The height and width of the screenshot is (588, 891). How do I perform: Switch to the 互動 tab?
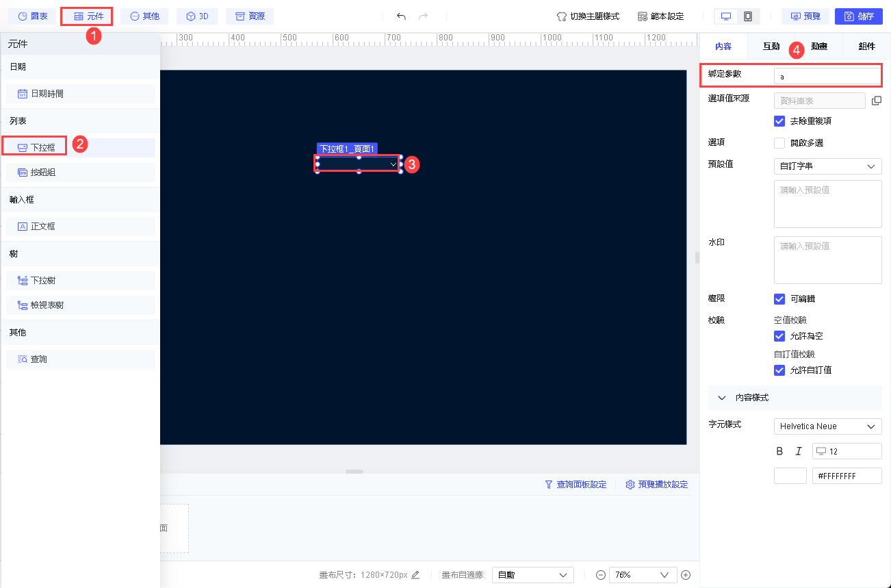[x=771, y=47]
